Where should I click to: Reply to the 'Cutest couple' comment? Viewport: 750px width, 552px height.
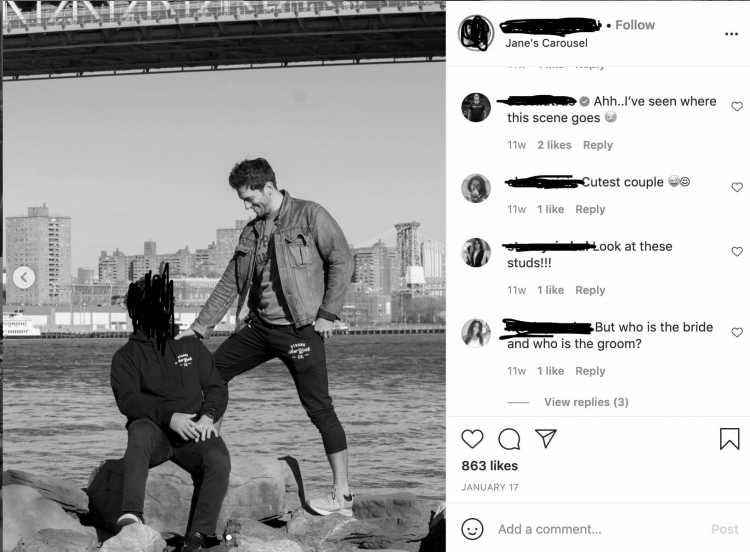coord(590,210)
